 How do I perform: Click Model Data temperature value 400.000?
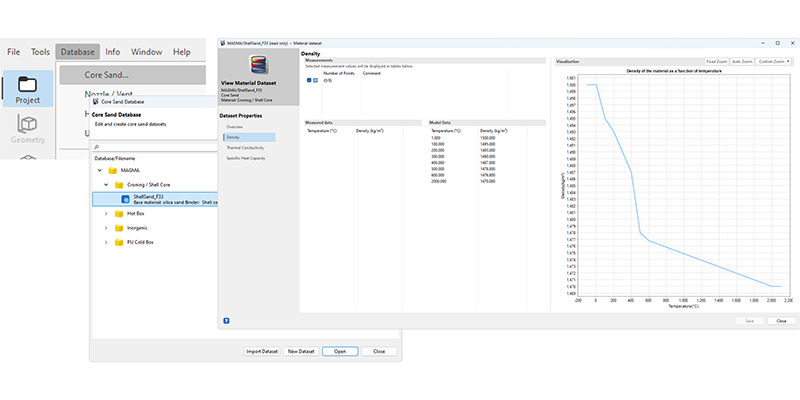coord(438,163)
